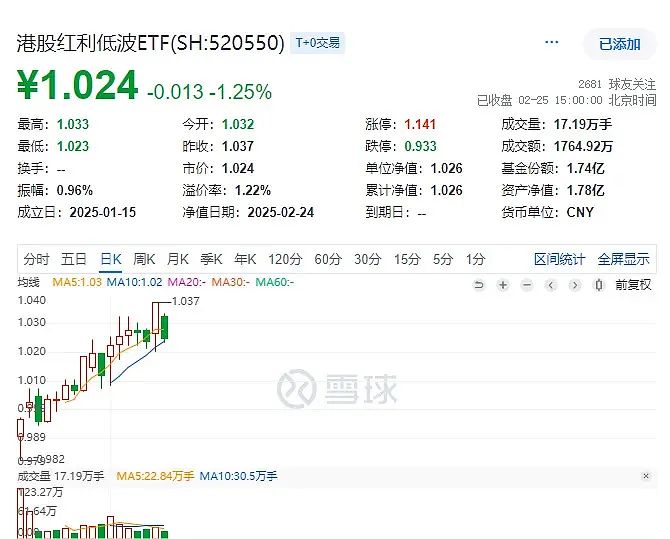Open the 前复权 adjustment dropdown

tap(633, 285)
